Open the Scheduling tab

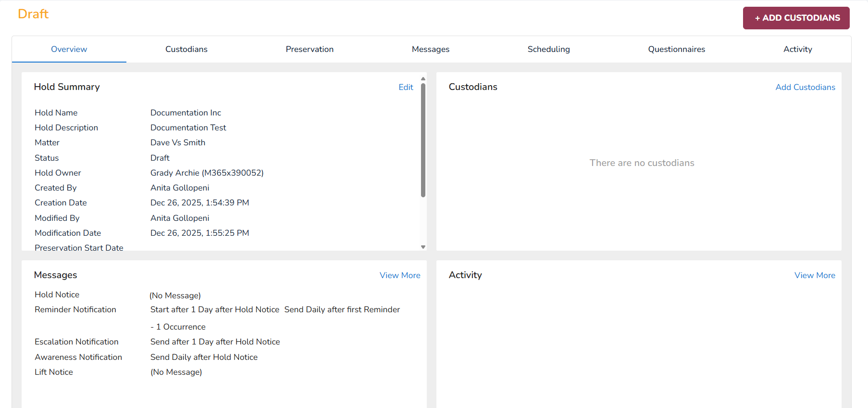pos(548,49)
